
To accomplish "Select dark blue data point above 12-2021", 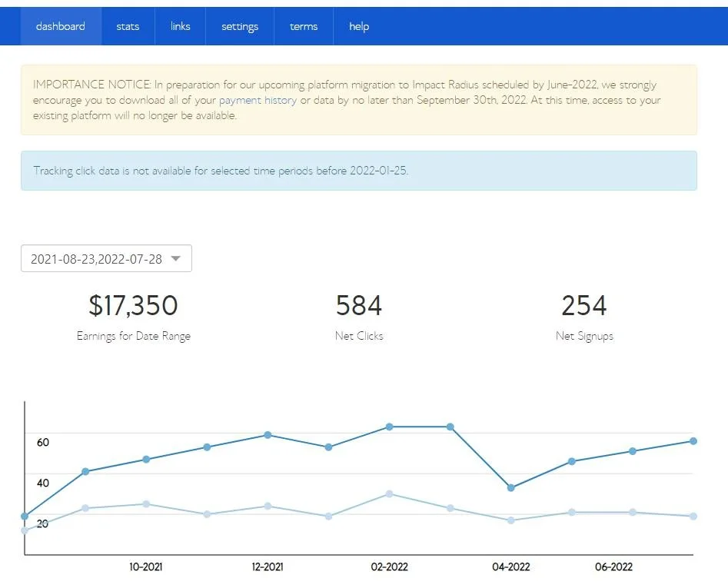I will click(268, 435).
